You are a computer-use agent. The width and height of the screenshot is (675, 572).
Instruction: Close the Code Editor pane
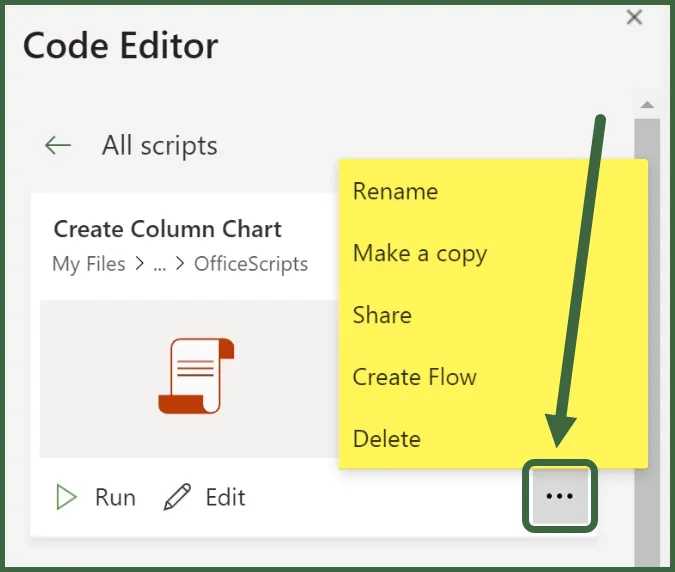click(x=633, y=17)
